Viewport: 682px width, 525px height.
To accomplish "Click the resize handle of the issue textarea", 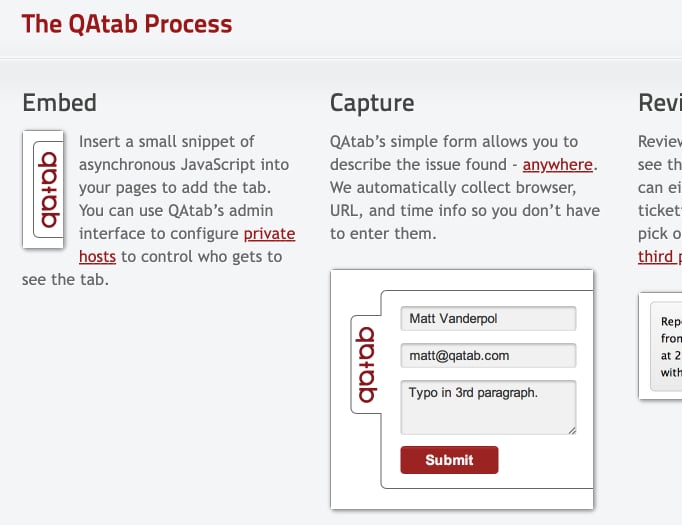I will [572, 429].
